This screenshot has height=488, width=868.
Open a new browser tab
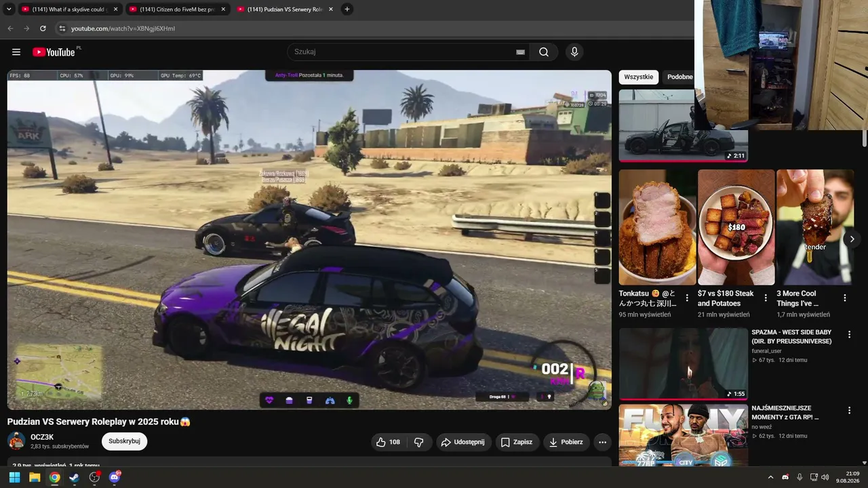[347, 9]
